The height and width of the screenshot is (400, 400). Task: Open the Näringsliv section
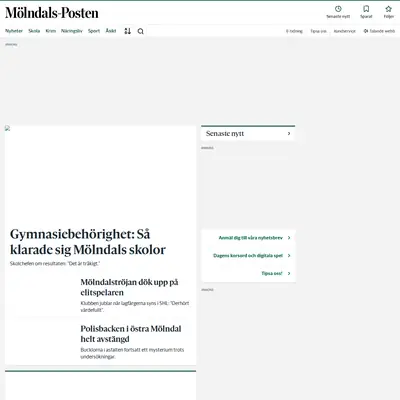[x=72, y=31]
